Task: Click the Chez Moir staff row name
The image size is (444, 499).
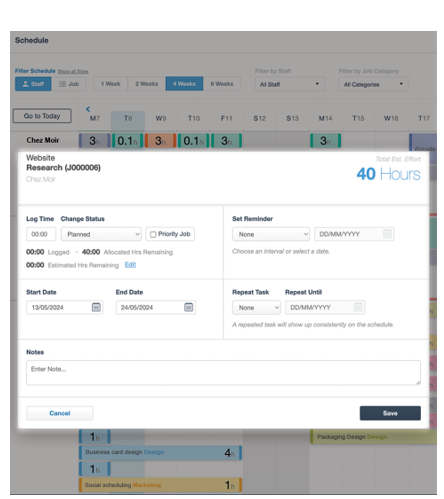Action: [43, 140]
